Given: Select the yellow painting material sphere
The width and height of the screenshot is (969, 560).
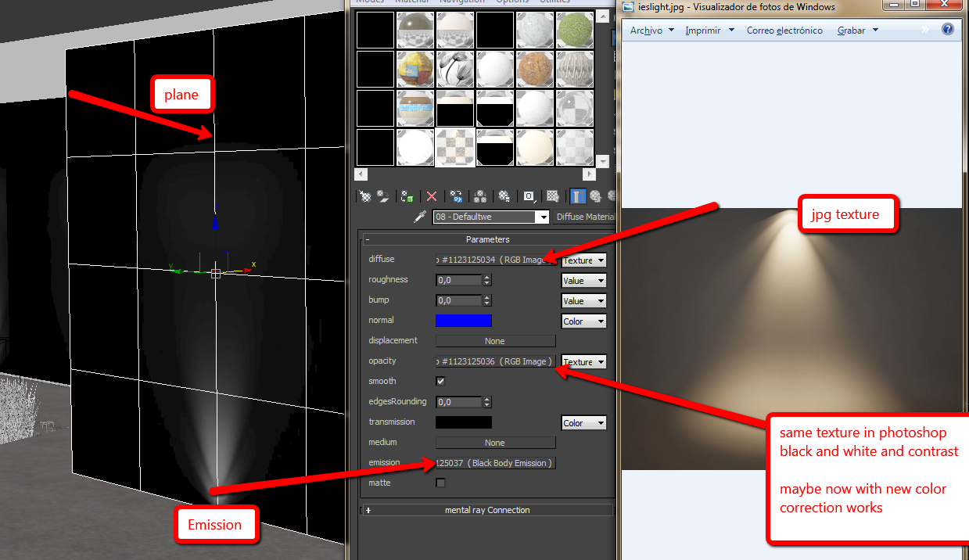Looking at the screenshot, I should pos(415,69).
